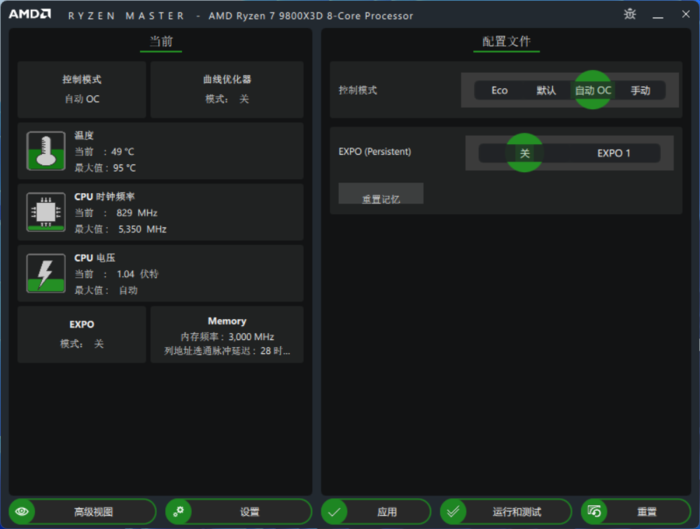Open 高级视图 advanced view
The height and width of the screenshot is (529, 700).
(83, 512)
